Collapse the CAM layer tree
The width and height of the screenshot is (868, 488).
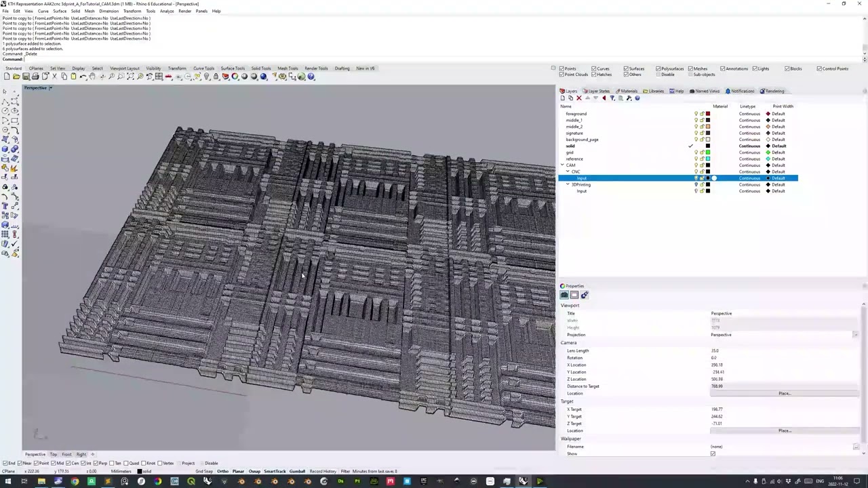point(562,165)
